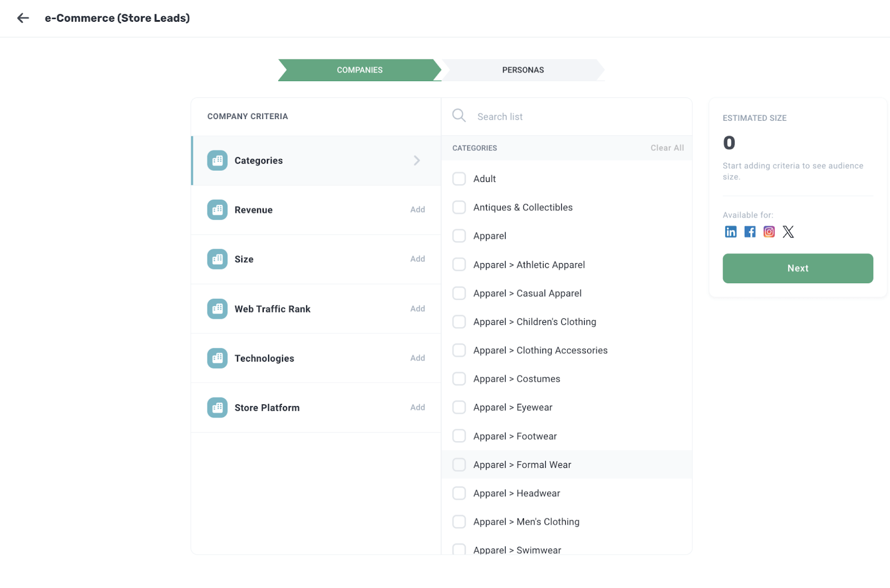Go back using the left arrow icon
890x588 pixels.
click(23, 18)
